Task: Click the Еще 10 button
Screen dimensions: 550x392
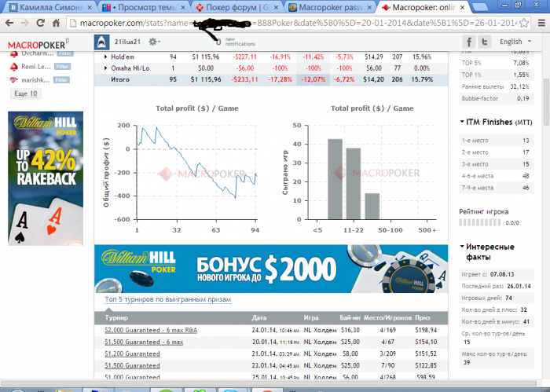Action: click(x=26, y=93)
